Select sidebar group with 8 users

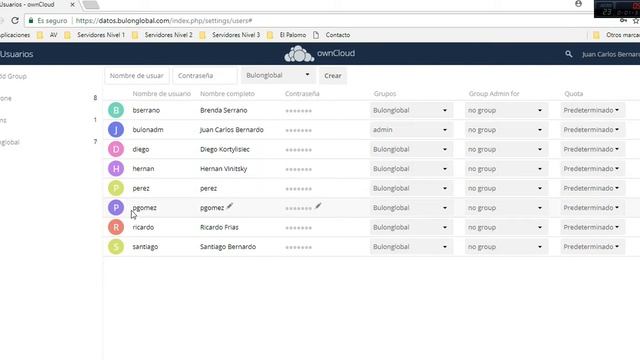48,98
